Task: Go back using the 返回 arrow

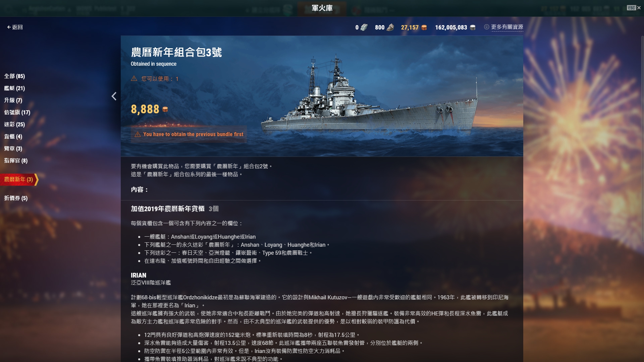Action: point(15,27)
